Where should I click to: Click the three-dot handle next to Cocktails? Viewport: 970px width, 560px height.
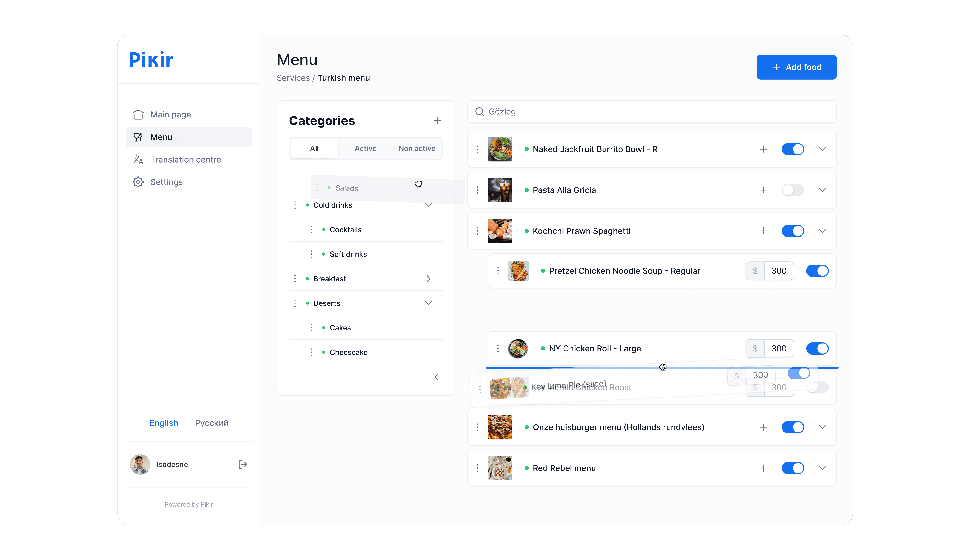point(311,230)
